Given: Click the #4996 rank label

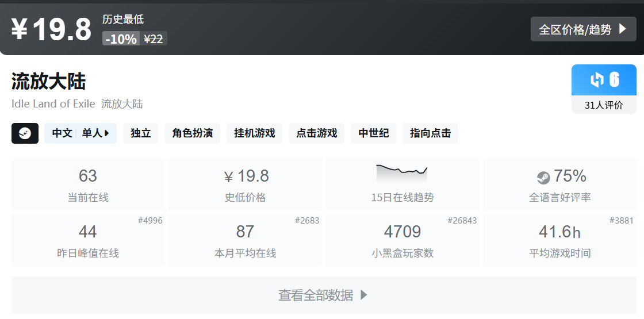Looking at the screenshot, I should coord(150,221).
